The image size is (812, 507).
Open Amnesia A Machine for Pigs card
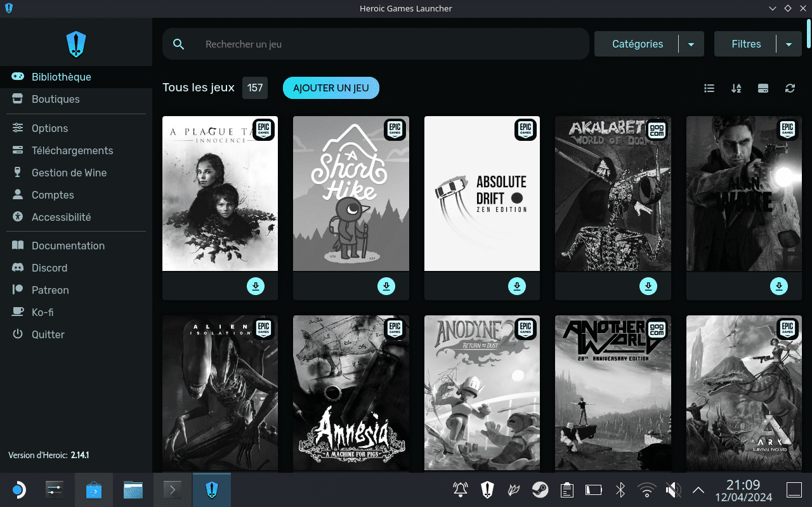351,393
